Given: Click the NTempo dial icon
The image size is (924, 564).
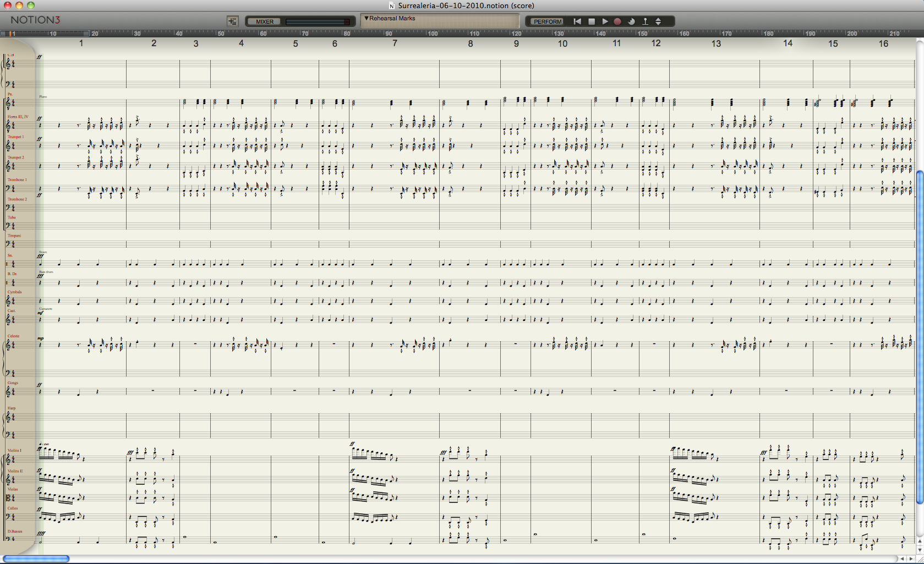Looking at the screenshot, I should 631,21.
